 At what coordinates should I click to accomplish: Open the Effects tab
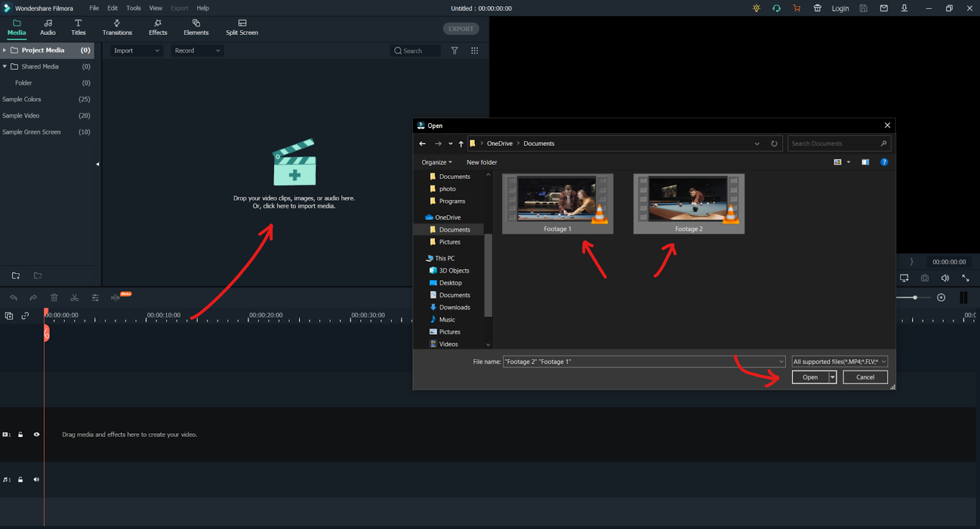157,28
